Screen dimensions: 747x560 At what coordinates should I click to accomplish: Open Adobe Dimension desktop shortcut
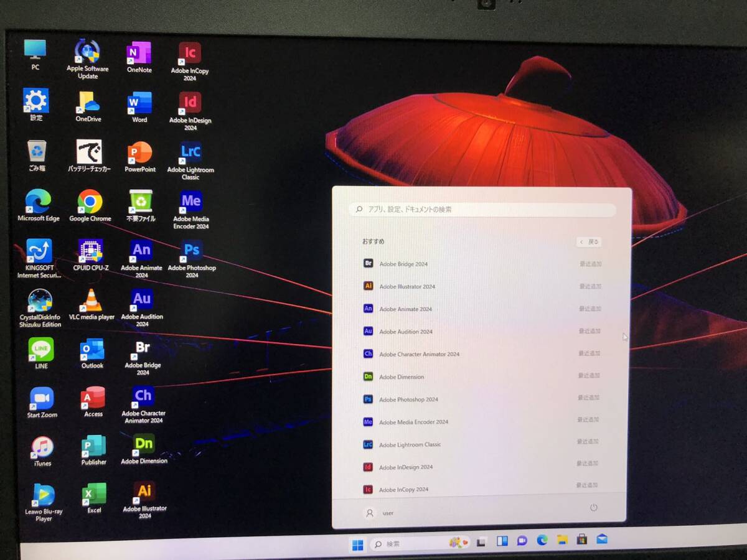[x=144, y=450]
